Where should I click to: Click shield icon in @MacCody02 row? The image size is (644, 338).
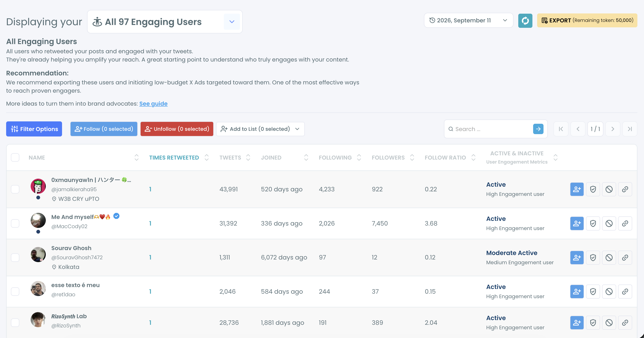593,223
